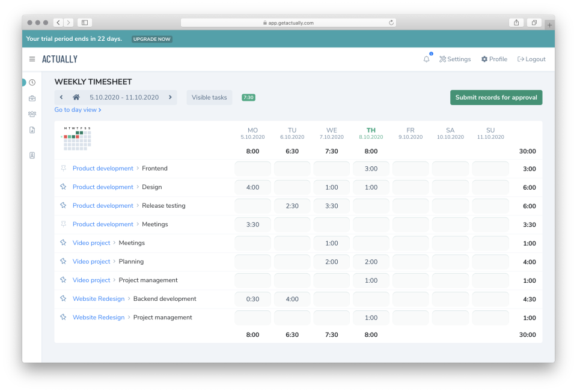
Task: Toggle pin for Product development Frontend row
Action: [x=63, y=168]
